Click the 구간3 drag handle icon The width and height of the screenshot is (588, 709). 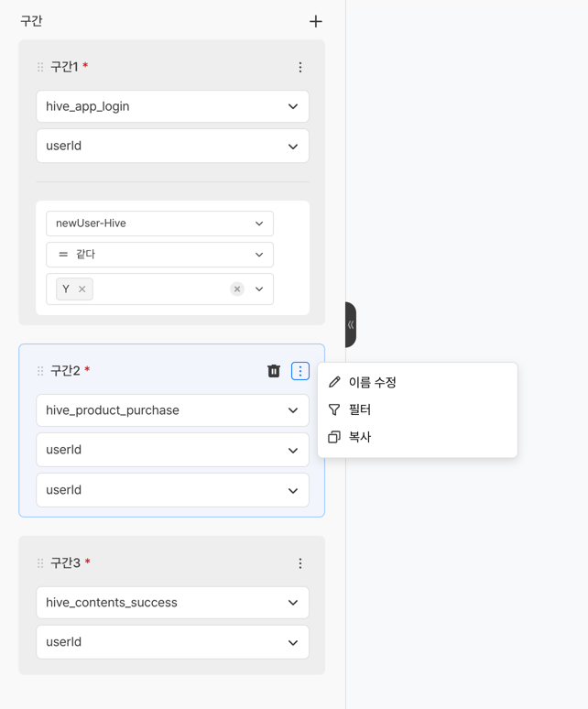40,563
